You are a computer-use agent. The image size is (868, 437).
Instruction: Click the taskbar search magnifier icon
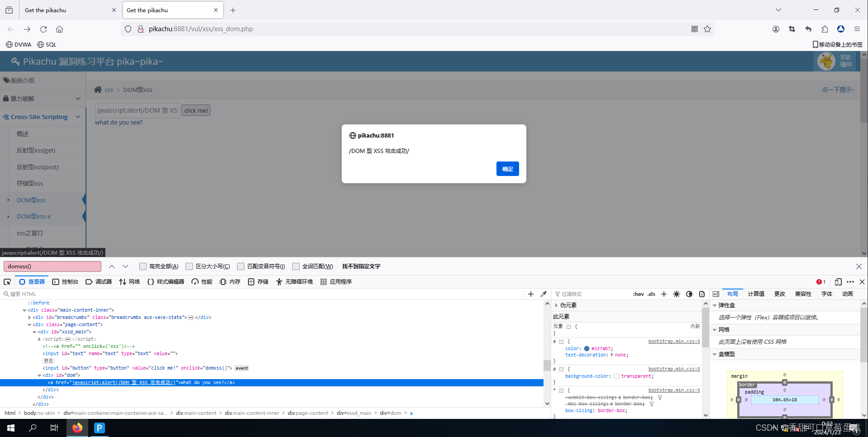point(33,427)
